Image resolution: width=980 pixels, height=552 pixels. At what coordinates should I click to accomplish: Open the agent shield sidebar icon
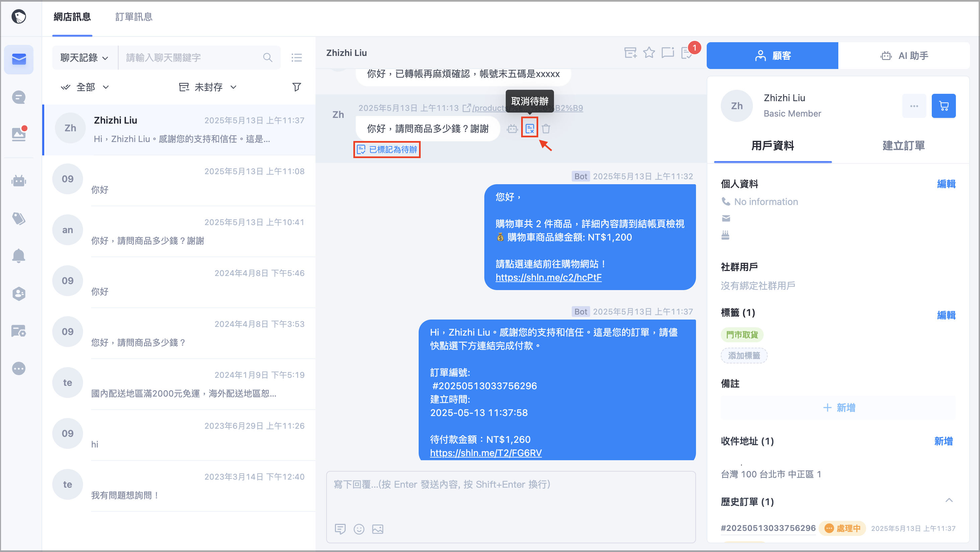(19, 293)
